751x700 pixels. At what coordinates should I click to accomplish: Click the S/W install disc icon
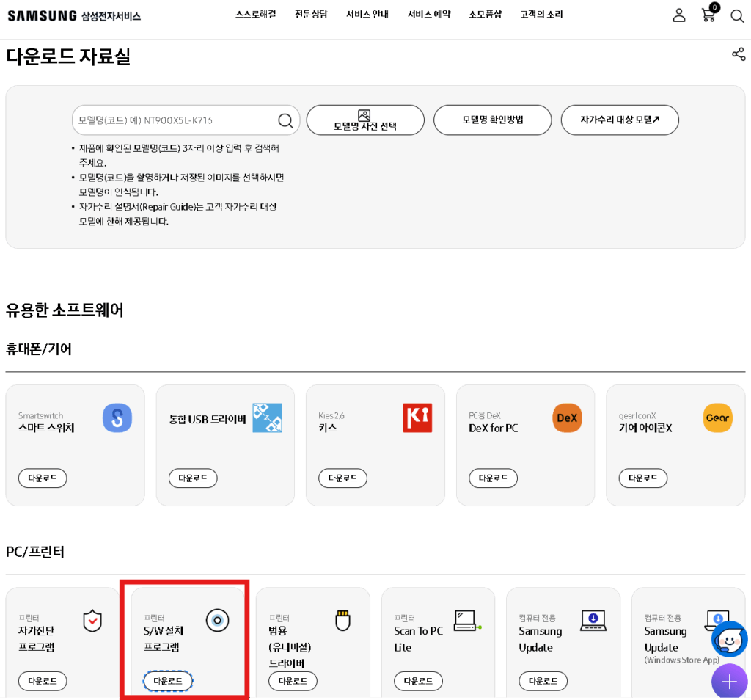pos(217,621)
